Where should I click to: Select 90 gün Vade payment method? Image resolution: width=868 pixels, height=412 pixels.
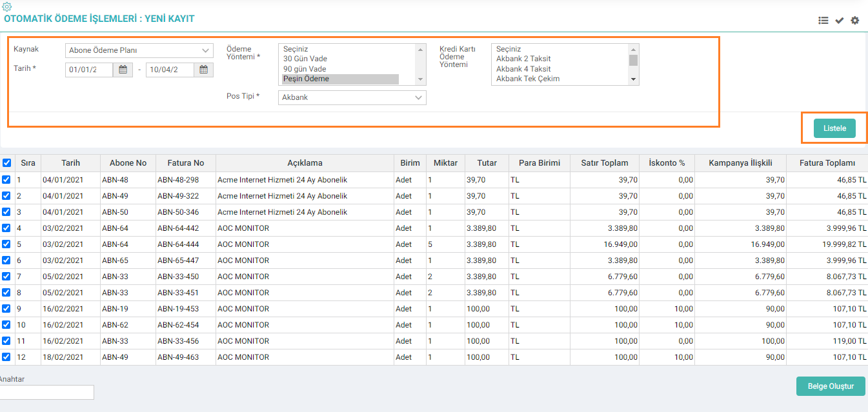pyautogui.click(x=340, y=69)
